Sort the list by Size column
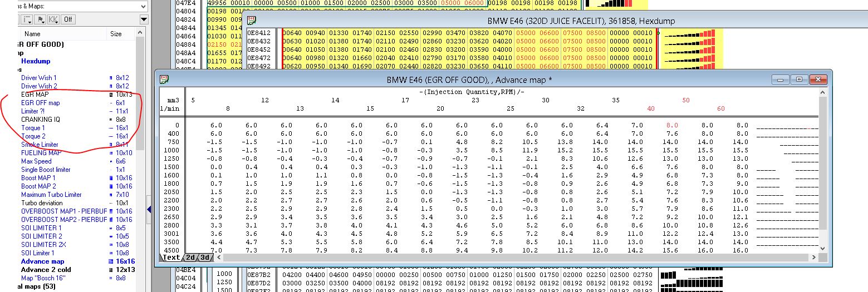Image resolution: width=868 pixels, height=292 pixels. tap(116, 34)
